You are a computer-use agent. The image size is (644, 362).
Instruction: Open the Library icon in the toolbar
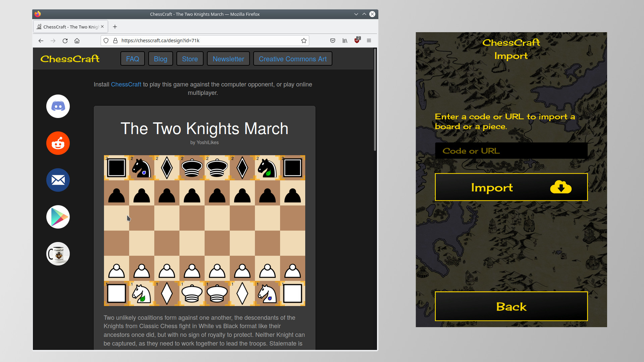pyautogui.click(x=344, y=41)
